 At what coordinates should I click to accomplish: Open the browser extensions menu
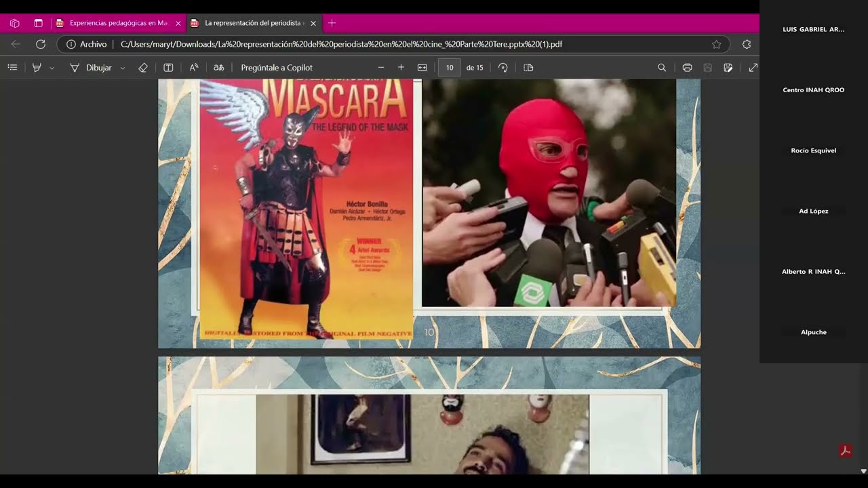(747, 44)
